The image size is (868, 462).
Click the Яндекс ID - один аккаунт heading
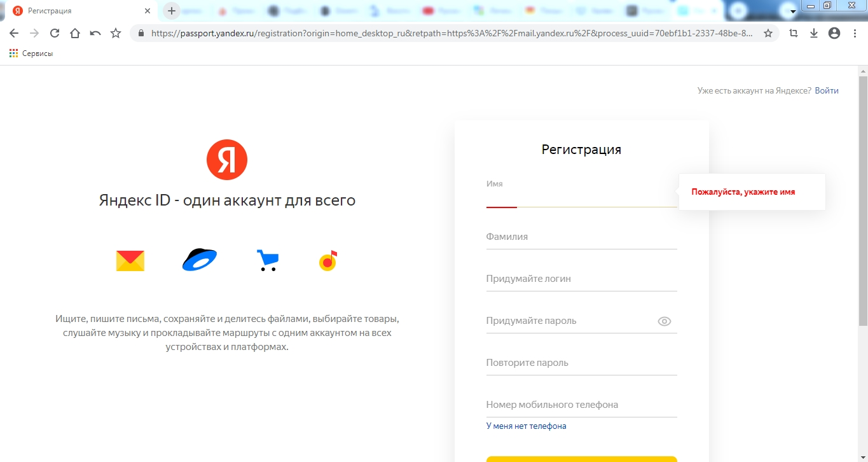coord(227,200)
